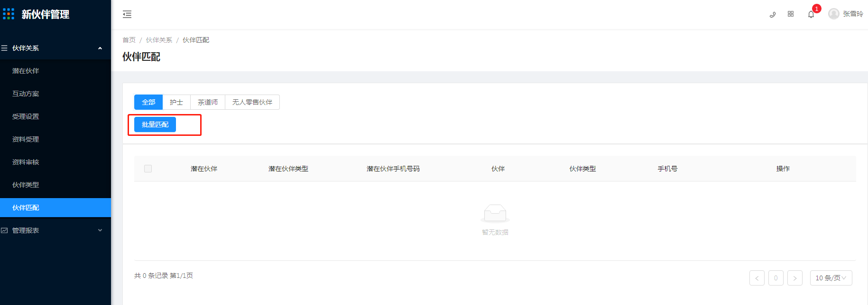Image resolution: width=868 pixels, height=305 pixels.
Task: Click the 管理报表 chart icon
Action: click(x=4, y=230)
